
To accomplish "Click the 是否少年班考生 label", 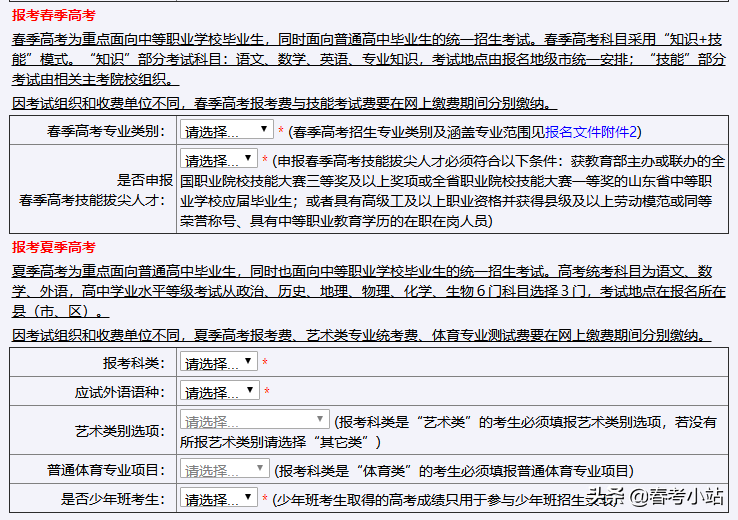I will (113, 499).
